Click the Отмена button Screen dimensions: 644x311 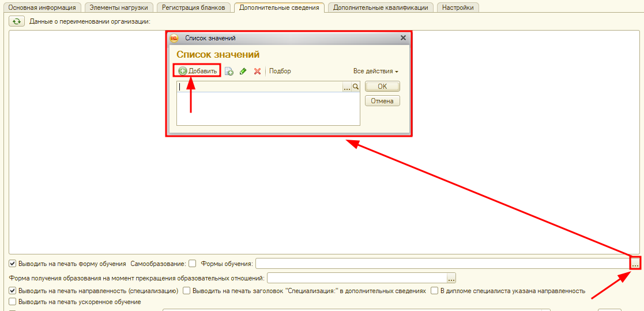coord(382,101)
